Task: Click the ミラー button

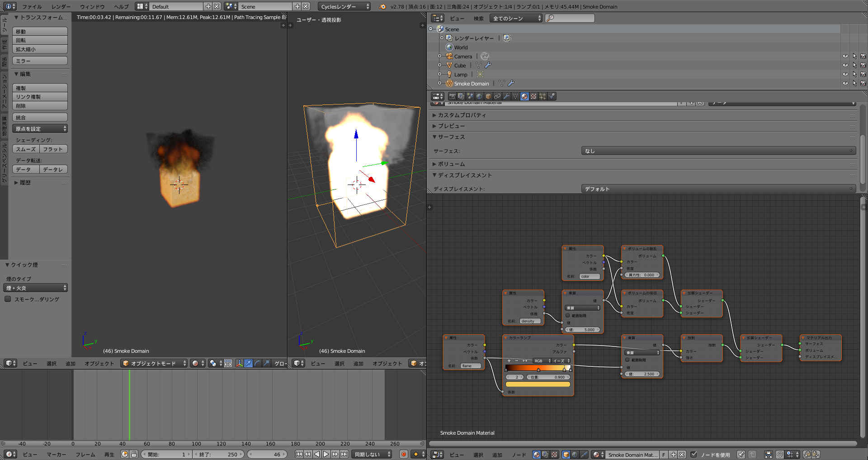Action: click(x=40, y=61)
